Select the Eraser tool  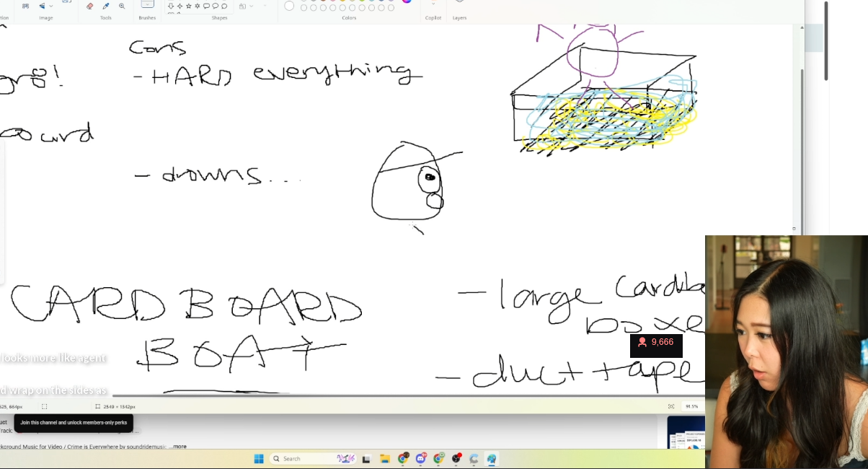[x=89, y=6]
